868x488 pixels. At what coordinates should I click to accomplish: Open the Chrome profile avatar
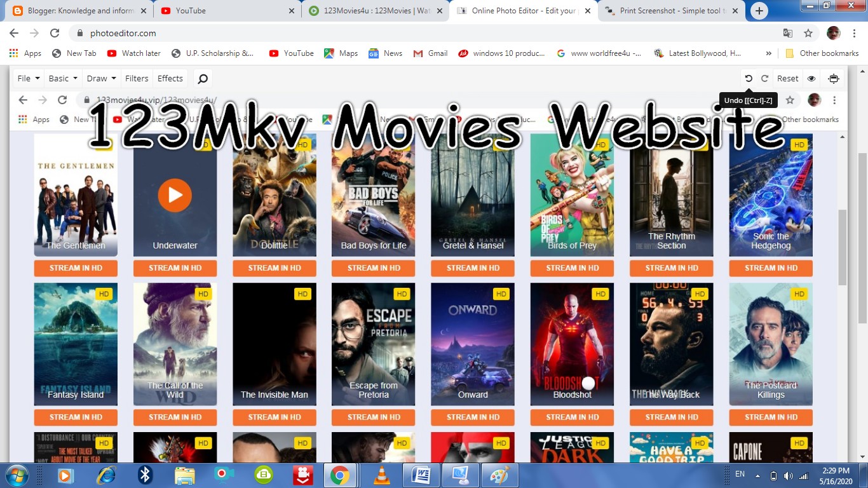[x=833, y=33]
